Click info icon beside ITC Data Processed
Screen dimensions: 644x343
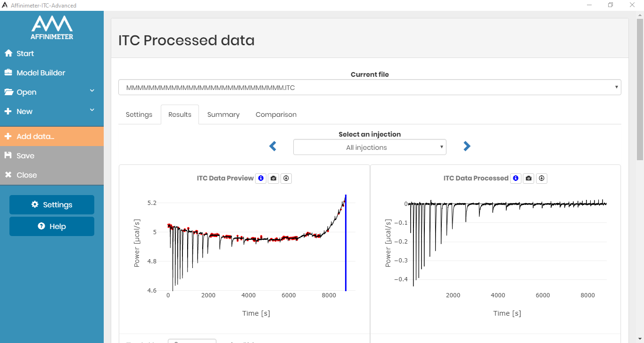tap(516, 178)
